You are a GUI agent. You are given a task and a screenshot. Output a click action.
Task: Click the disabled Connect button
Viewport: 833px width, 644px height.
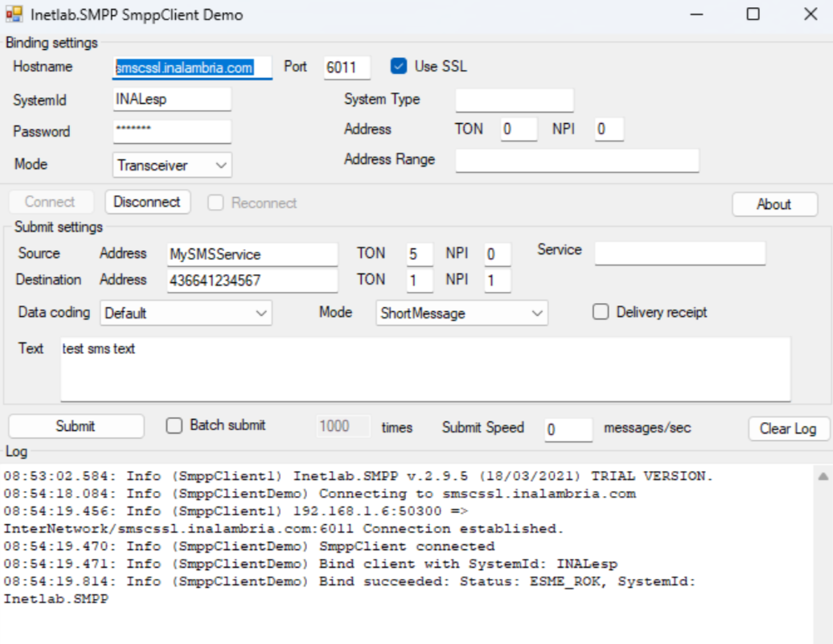(50, 202)
